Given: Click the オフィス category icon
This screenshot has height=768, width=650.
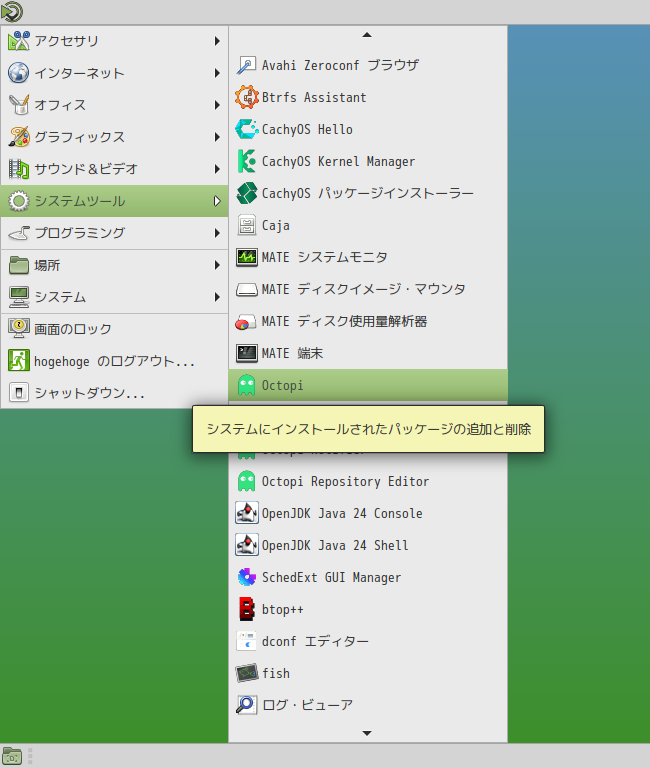Looking at the screenshot, I should (19, 105).
